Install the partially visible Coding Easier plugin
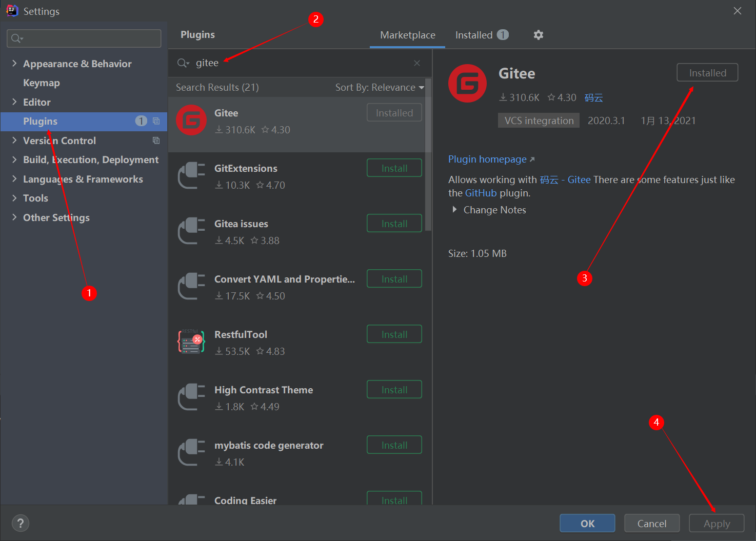The width and height of the screenshot is (756, 541). 394,498
